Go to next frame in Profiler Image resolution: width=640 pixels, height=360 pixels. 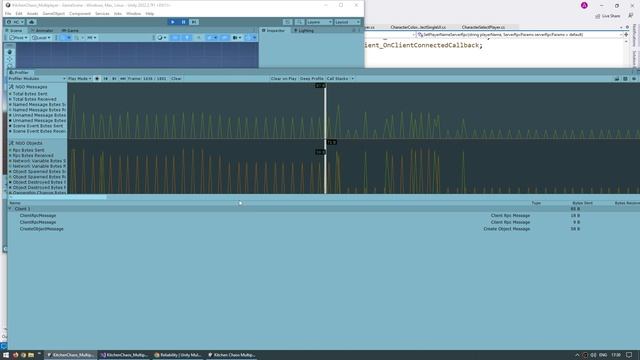114,78
